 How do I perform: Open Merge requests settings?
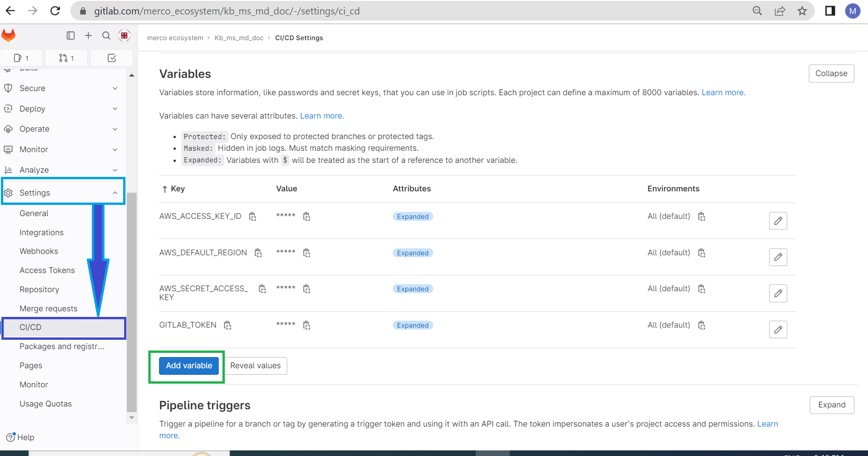click(49, 309)
